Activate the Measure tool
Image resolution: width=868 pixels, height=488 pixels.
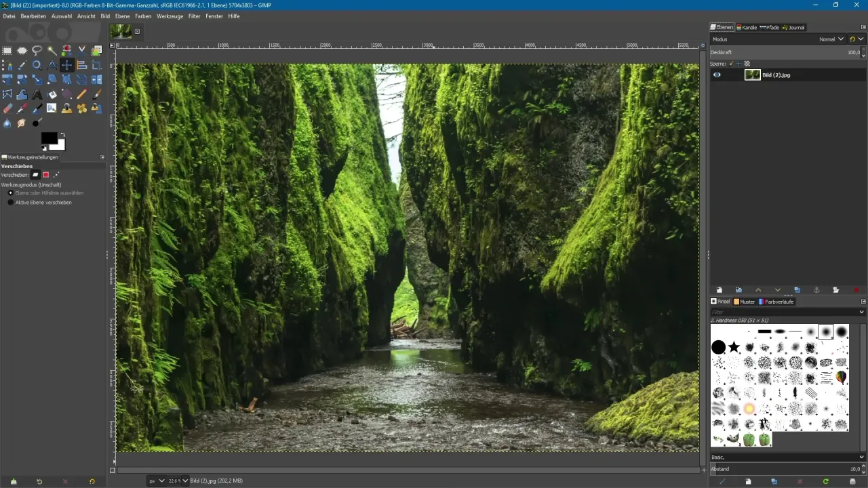(52, 65)
